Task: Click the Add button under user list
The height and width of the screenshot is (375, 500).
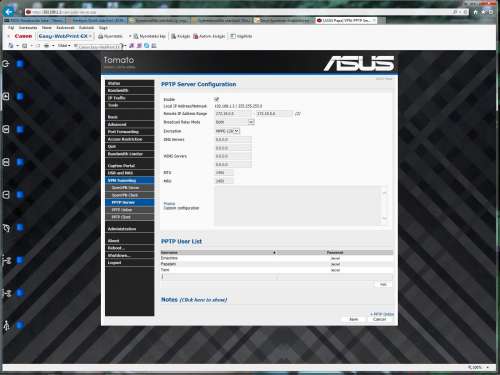Action: 383,284
